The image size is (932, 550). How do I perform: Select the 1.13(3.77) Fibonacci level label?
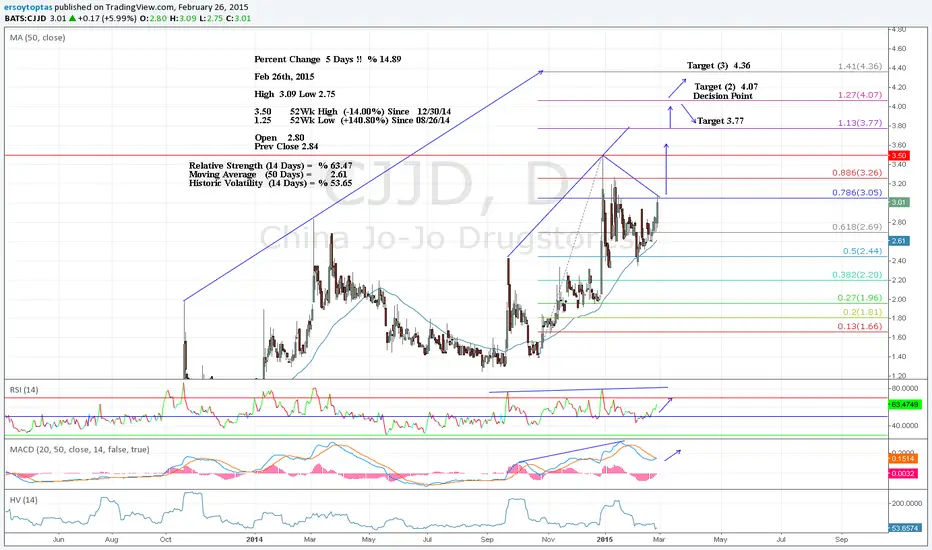tap(859, 124)
